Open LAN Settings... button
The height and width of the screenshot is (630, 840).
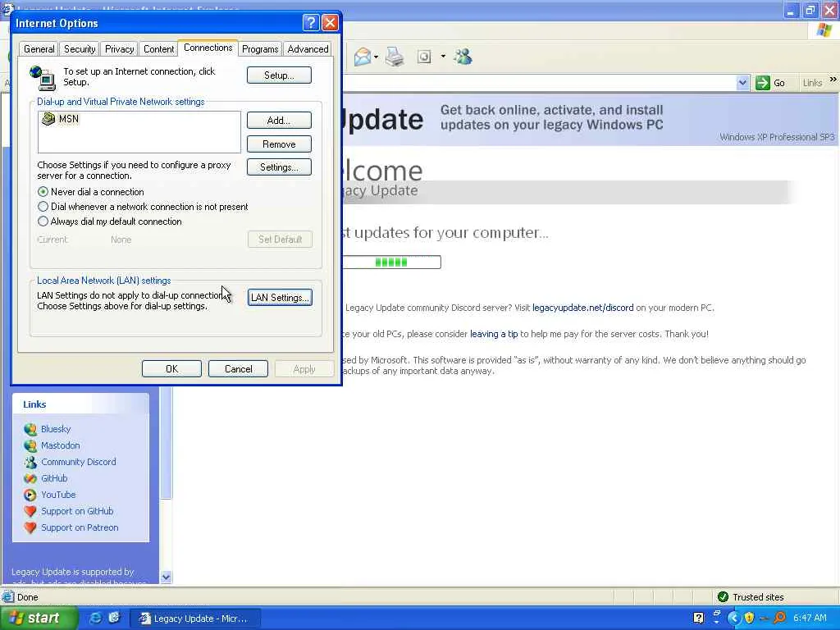[280, 297]
